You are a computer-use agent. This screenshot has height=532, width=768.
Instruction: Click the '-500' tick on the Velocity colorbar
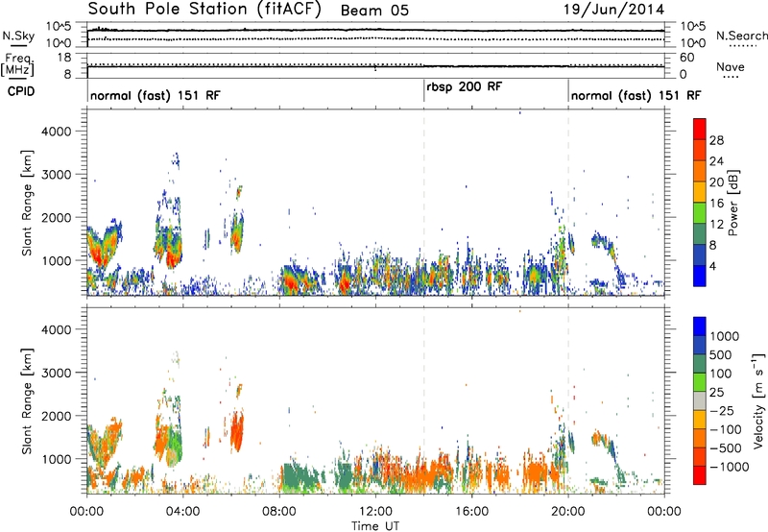pos(726,447)
